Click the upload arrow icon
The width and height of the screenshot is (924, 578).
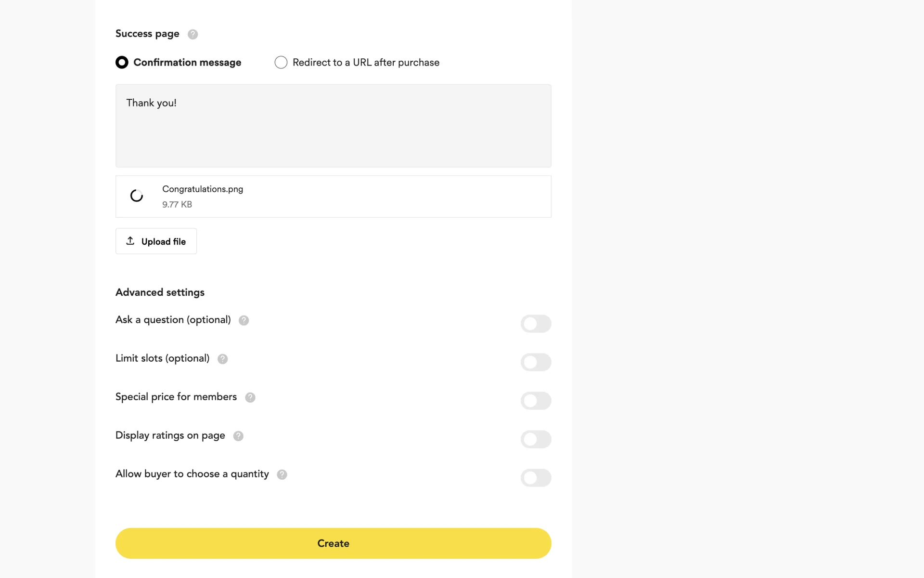[x=130, y=241]
